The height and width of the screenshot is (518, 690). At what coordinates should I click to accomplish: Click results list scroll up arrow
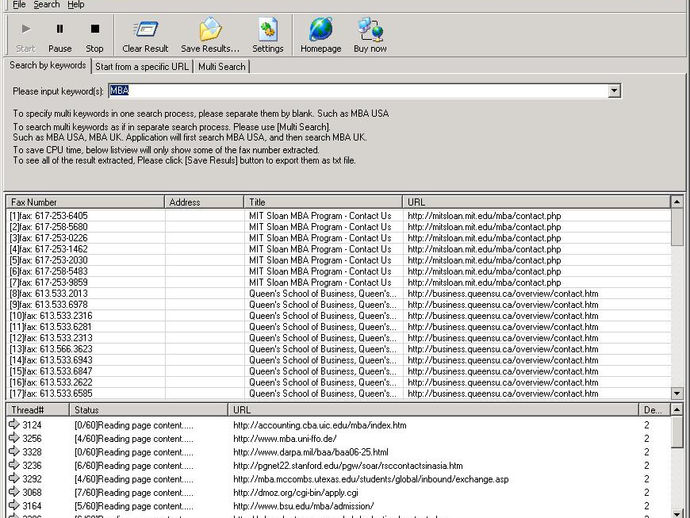(677, 202)
